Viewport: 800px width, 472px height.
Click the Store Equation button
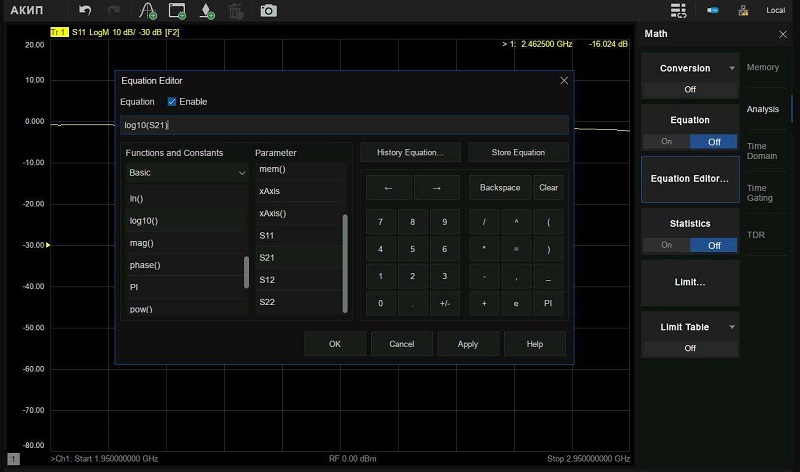(x=518, y=153)
